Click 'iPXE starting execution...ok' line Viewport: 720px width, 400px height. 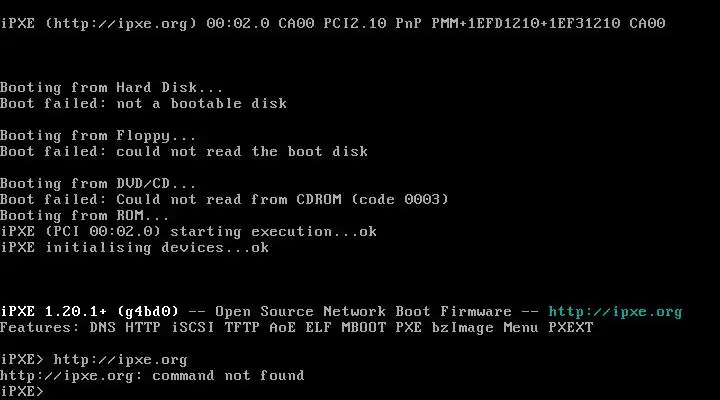click(188, 231)
